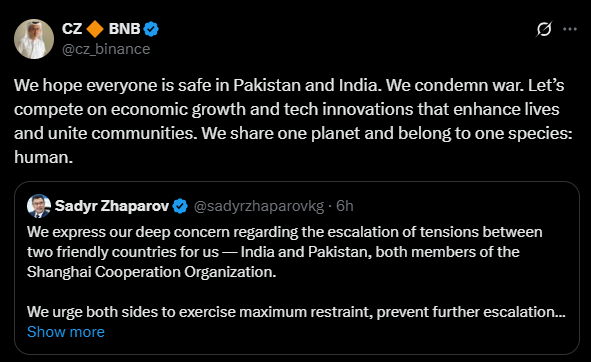This screenshot has width=591, height=362.
Task: Click the final word "human." in CZ's post
Action: coord(43,157)
